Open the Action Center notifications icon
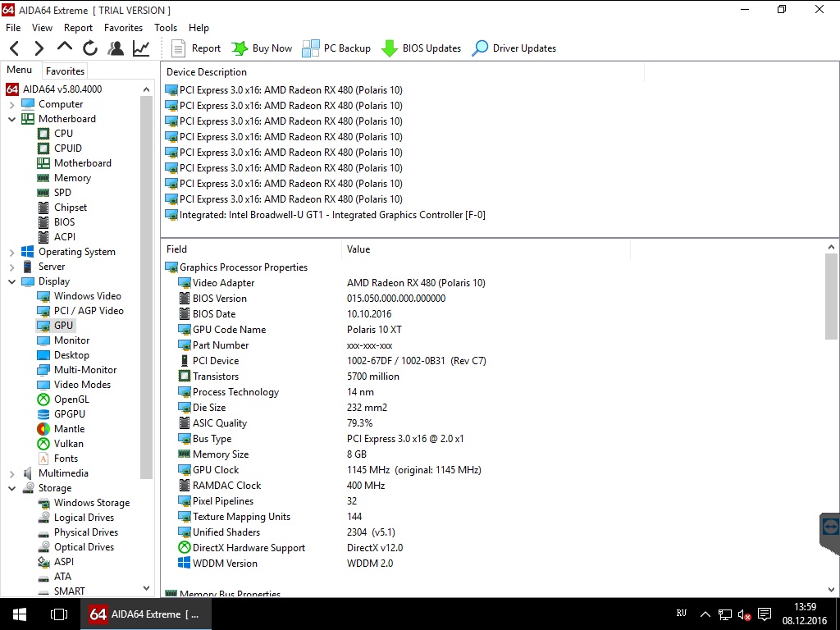The width and height of the screenshot is (840, 630). 765,614
